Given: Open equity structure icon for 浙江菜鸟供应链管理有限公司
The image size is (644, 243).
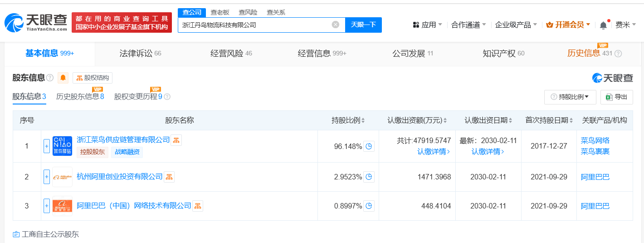Looking at the screenshot, I should point(176,140).
